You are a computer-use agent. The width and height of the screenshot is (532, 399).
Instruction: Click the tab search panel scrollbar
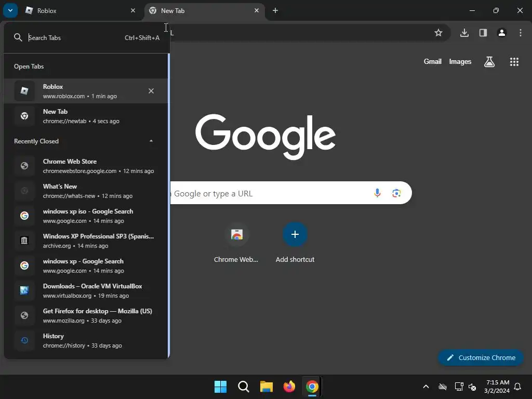[x=169, y=206]
